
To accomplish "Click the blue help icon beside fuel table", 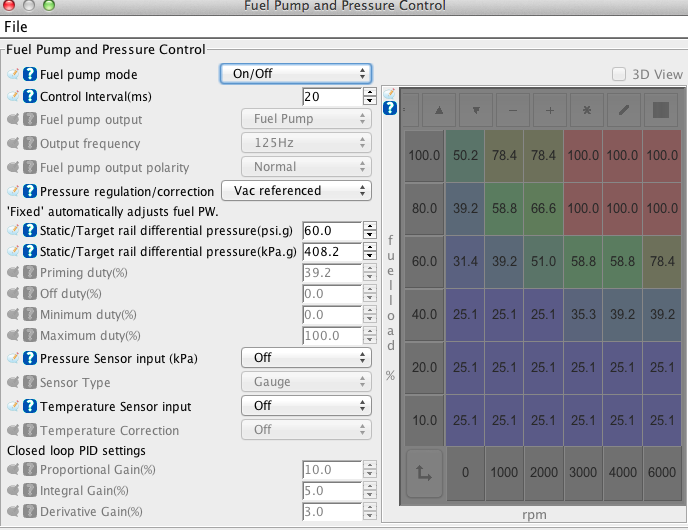I will [390, 108].
